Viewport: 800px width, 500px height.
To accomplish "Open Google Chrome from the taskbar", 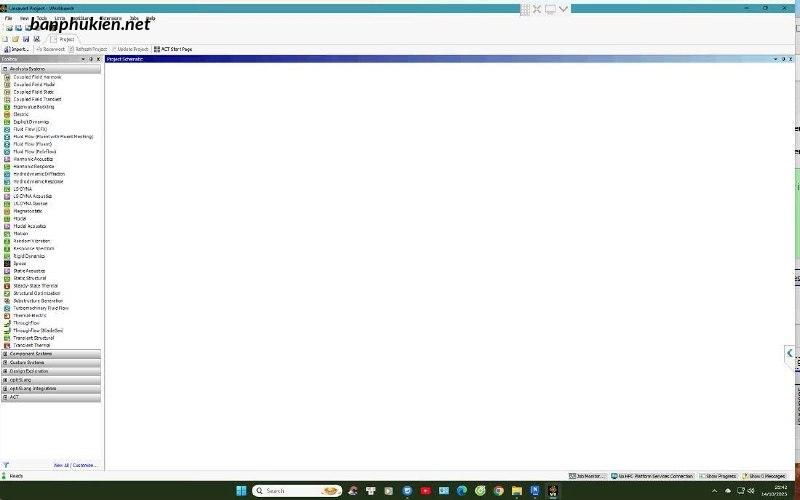I will 498,491.
